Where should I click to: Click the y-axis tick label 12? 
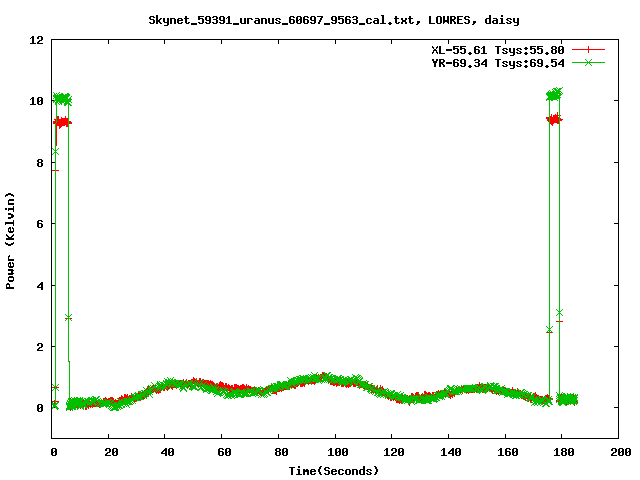coord(36,40)
